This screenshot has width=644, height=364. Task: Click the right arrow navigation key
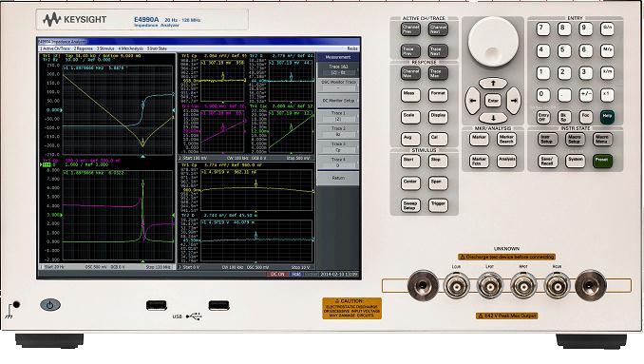(x=513, y=101)
